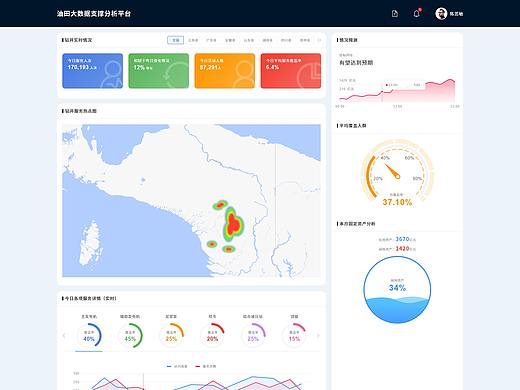The width and height of the screenshot is (520, 390).
Task: Select the pink 15% ring gauge
Action: pos(294,335)
